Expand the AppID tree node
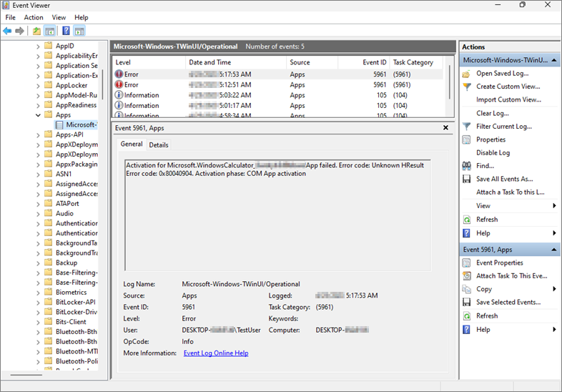The height and width of the screenshot is (392, 562). click(38, 46)
